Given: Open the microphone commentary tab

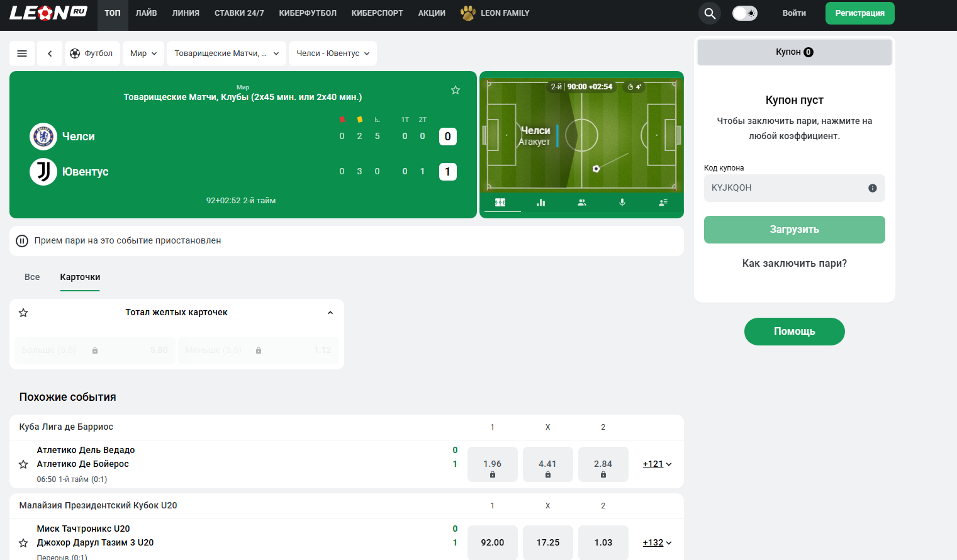Looking at the screenshot, I should [x=622, y=203].
